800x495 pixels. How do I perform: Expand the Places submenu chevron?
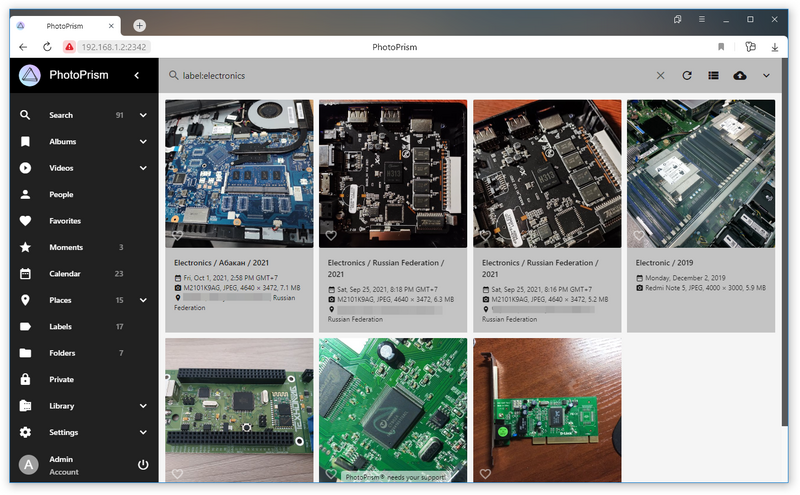point(143,300)
